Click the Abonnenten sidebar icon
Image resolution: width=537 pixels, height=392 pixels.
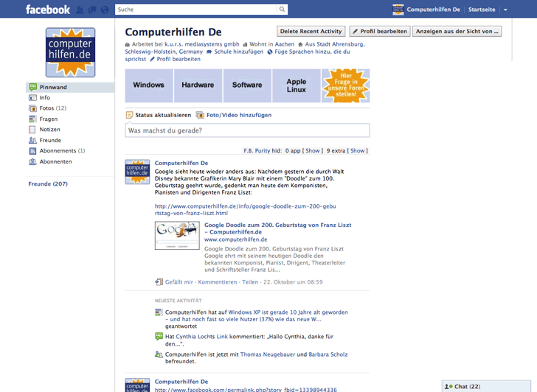[x=32, y=161]
